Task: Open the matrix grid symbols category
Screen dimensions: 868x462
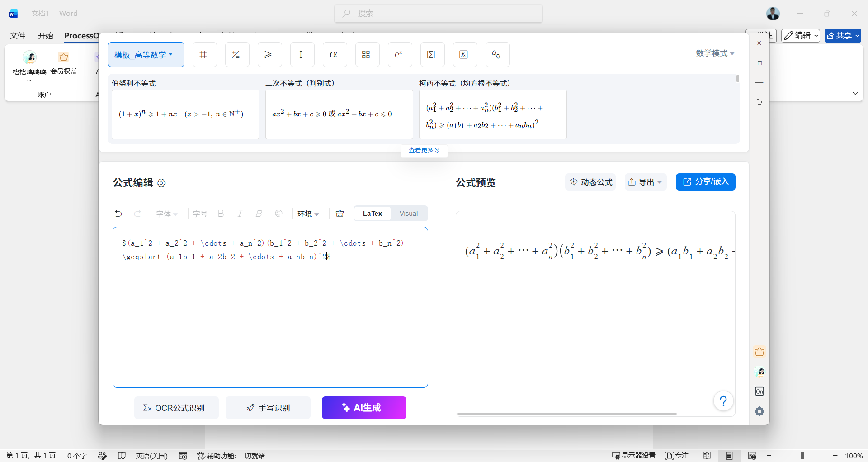Action: 367,55
